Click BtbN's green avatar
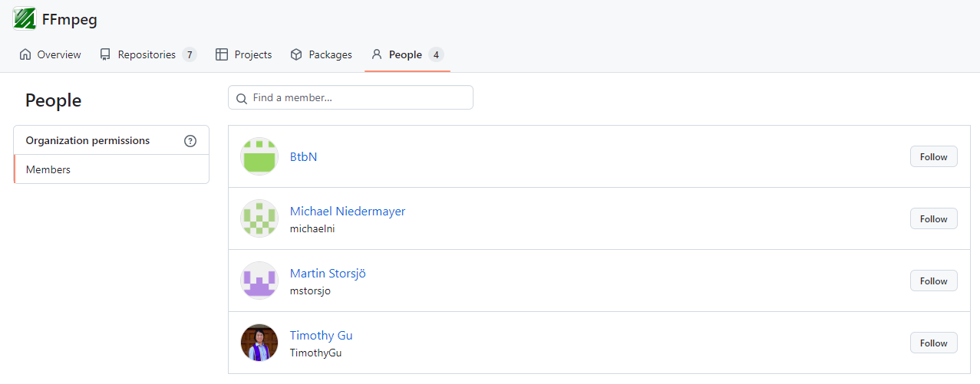 click(259, 156)
